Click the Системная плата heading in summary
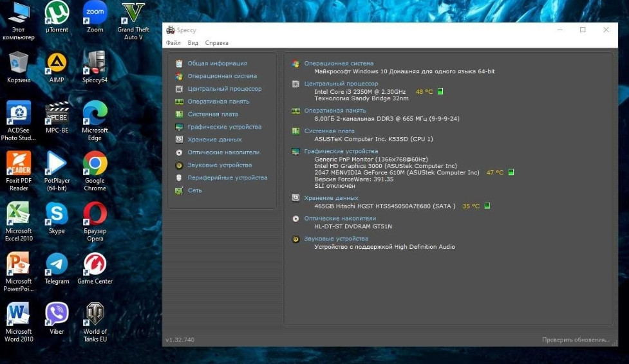 (x=329, y=131)
